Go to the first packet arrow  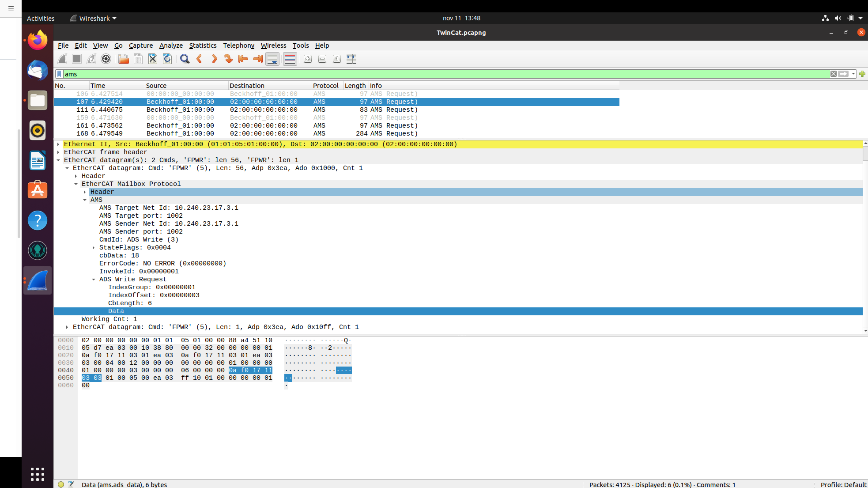coord(243,59)
